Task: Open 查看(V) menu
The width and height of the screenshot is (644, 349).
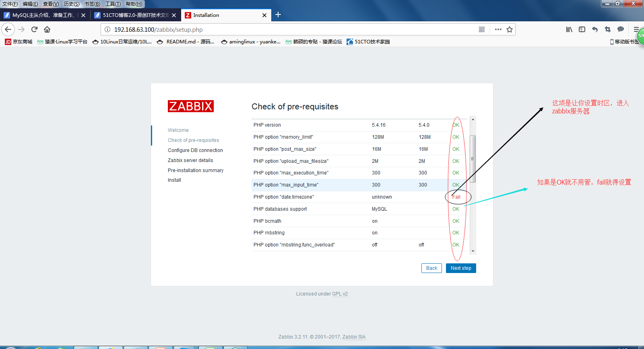Action: (x=51, y=4)
